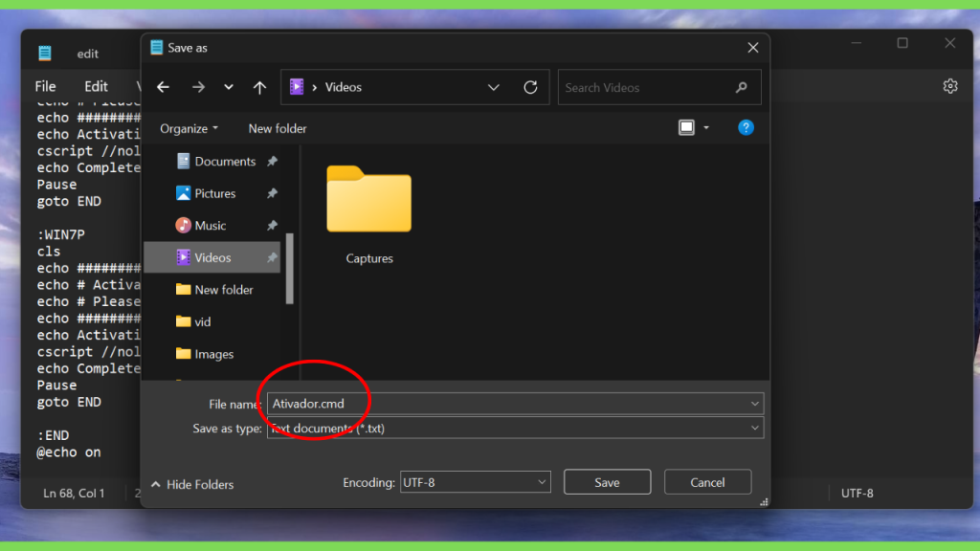Image resolution: width=980 pixels, height=551 pixels.
Task: Close the Save as dialog
Action: [x=753, y=48]
